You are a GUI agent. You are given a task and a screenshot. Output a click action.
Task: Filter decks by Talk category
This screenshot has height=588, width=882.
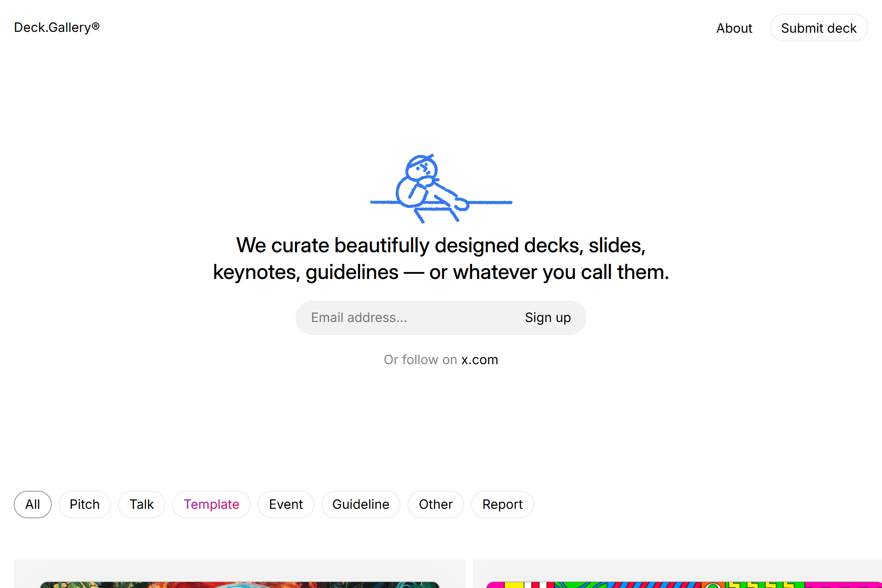pos(141,504)
